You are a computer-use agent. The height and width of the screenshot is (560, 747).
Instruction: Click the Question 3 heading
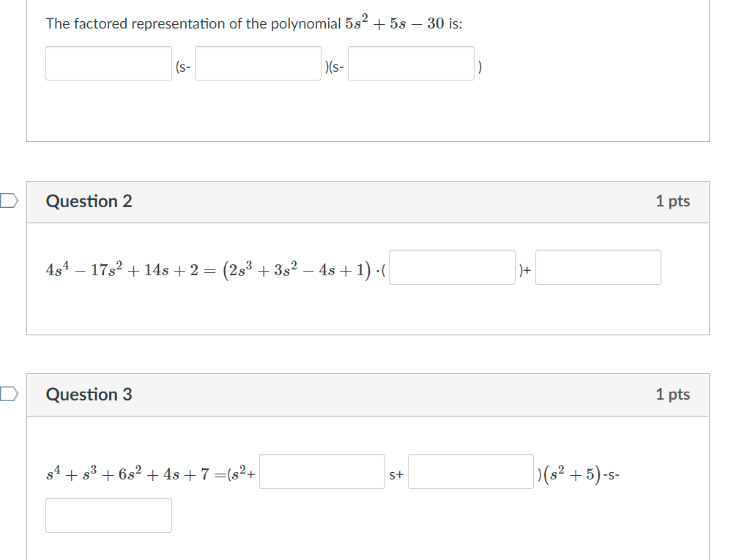point(89,395)
